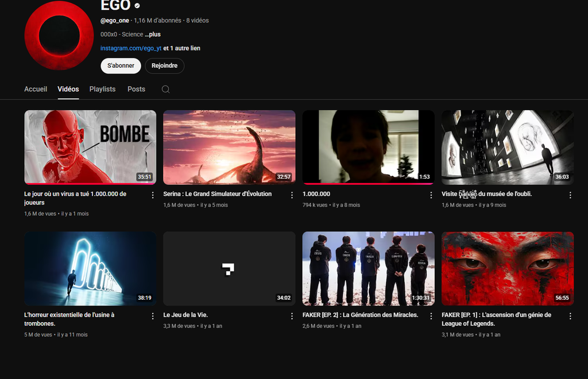Click the 'Le Jeu de la Vie.' title
The height and width of the screenshot is (379, 588).
(x=185, y=315)
